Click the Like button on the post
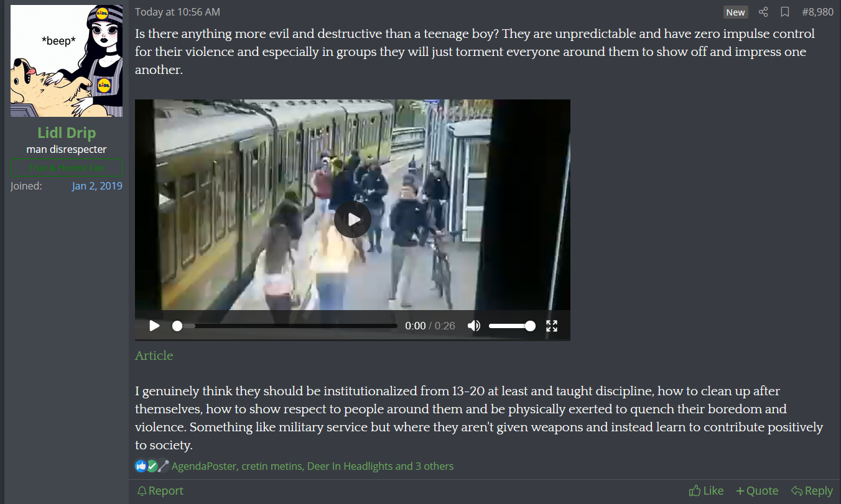This screenshot has height=504, width=841. pyautogui.click(x=706, y=491)
